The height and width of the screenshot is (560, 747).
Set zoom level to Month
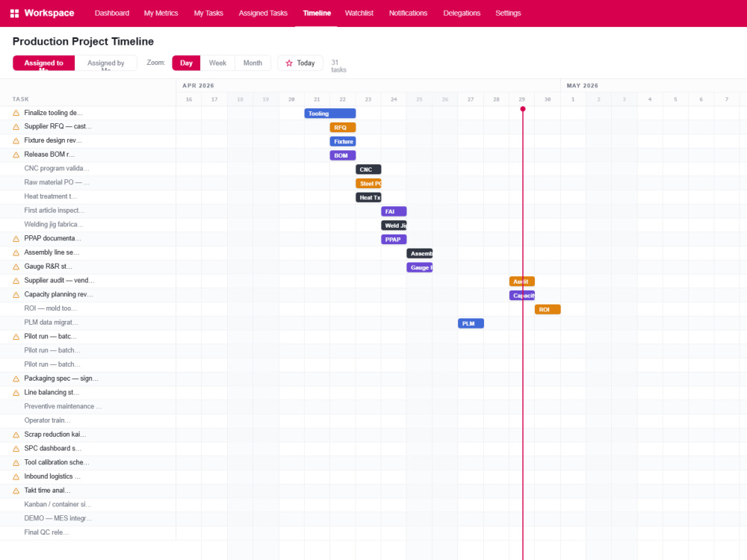tap(252, 63)
